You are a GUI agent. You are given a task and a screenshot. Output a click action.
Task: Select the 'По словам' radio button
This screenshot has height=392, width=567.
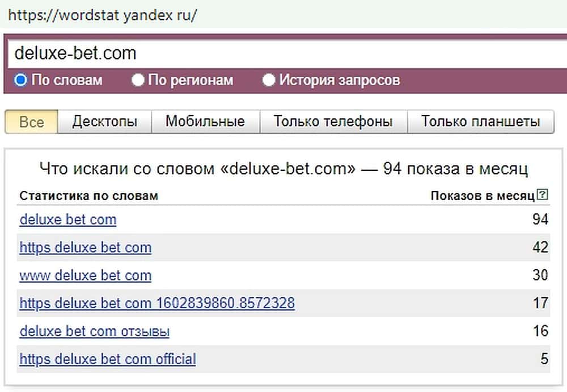point(21,80)
